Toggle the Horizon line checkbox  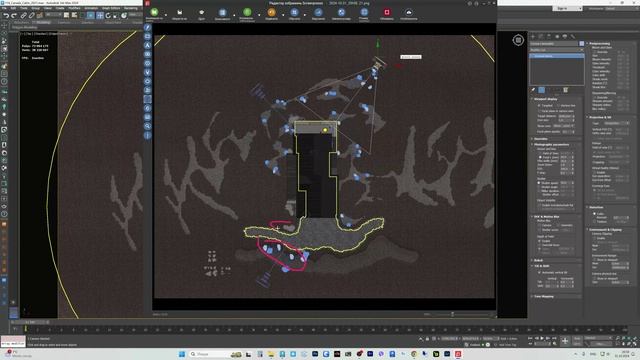click(x=558, y=106)
